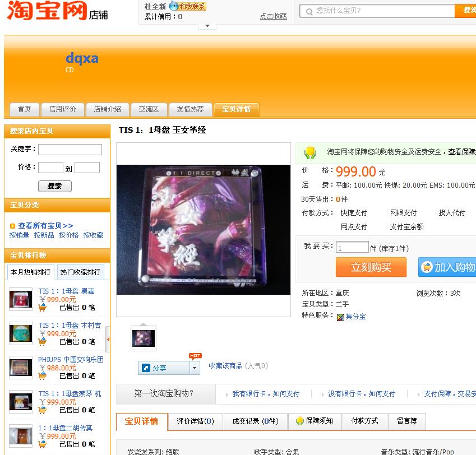The height and width of the screenshot is (455, 476).
Task: Click the maximum price input field
Action: (x=87, y=168)
